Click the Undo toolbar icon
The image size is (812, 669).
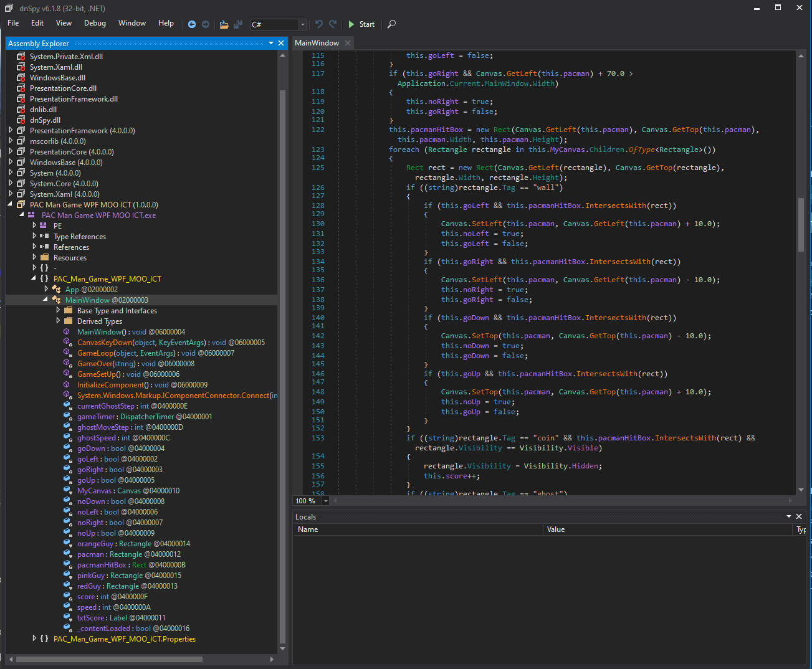click(x=319, y=24)
